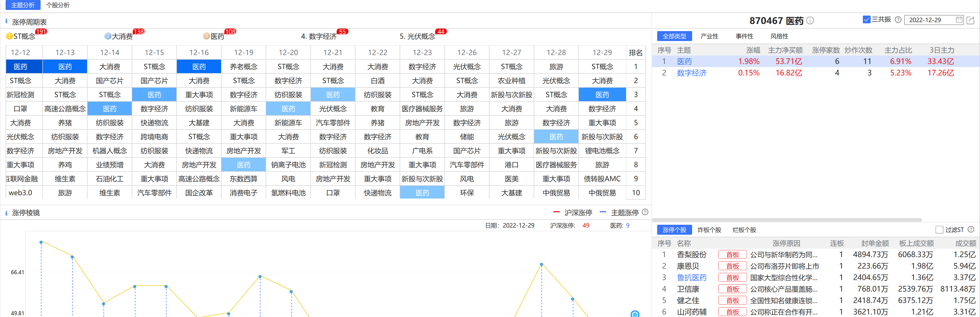
Task: Click the 钠离子电池 cell
Action: [x=288, y=165]
